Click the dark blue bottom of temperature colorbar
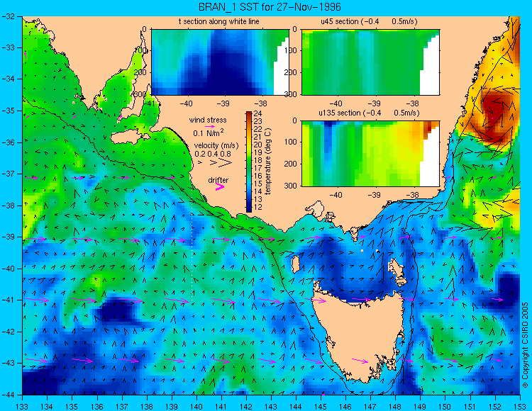532x411 pixels. point(249,209)
